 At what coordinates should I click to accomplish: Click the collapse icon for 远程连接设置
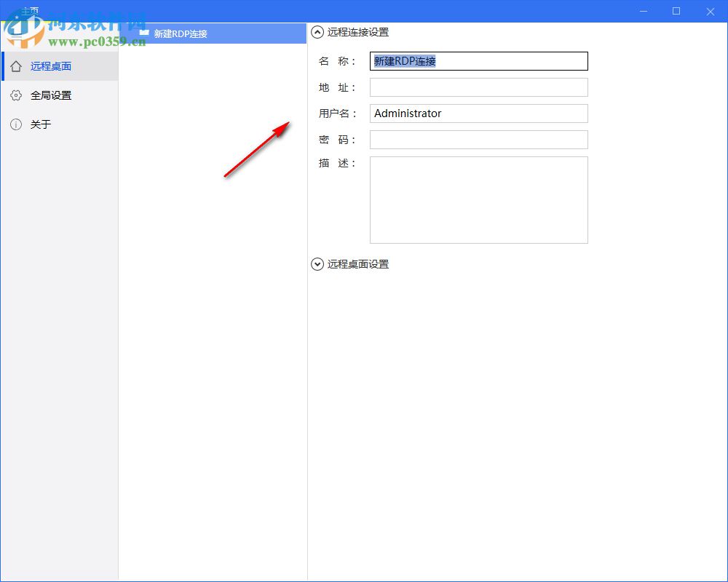point(317,32)
